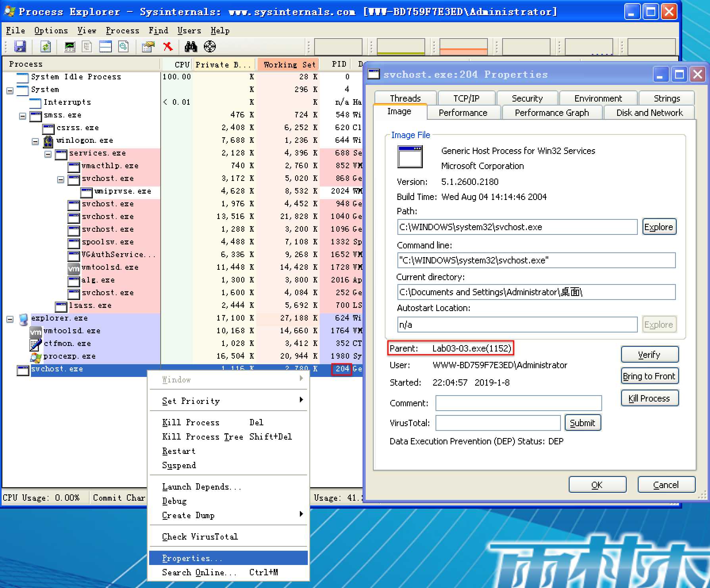Click the Verify button
The width and height of the screenshot is (710, 588).
(649, 354)
